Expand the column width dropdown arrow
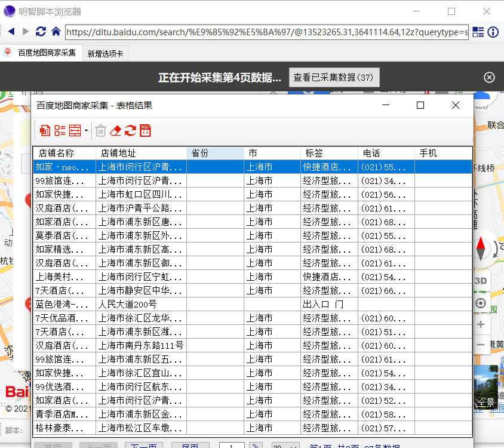Screen dimensions: 504x448 point(86,131)
